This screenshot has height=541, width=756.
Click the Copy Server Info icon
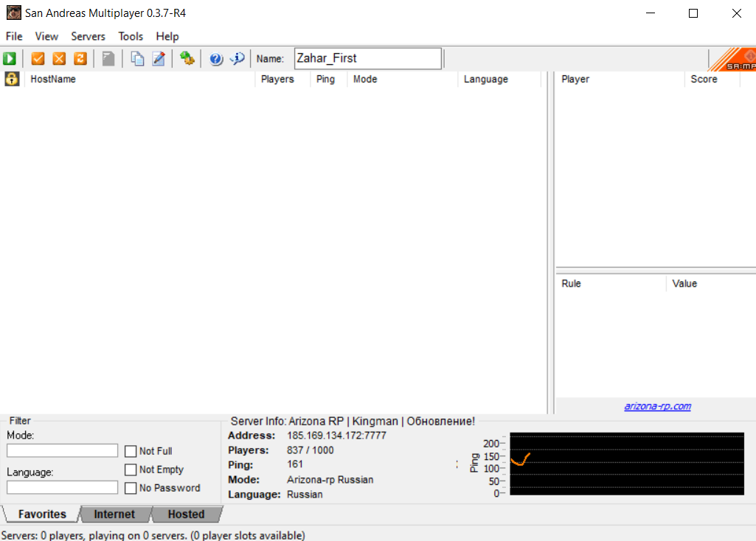tap(137, 59)
